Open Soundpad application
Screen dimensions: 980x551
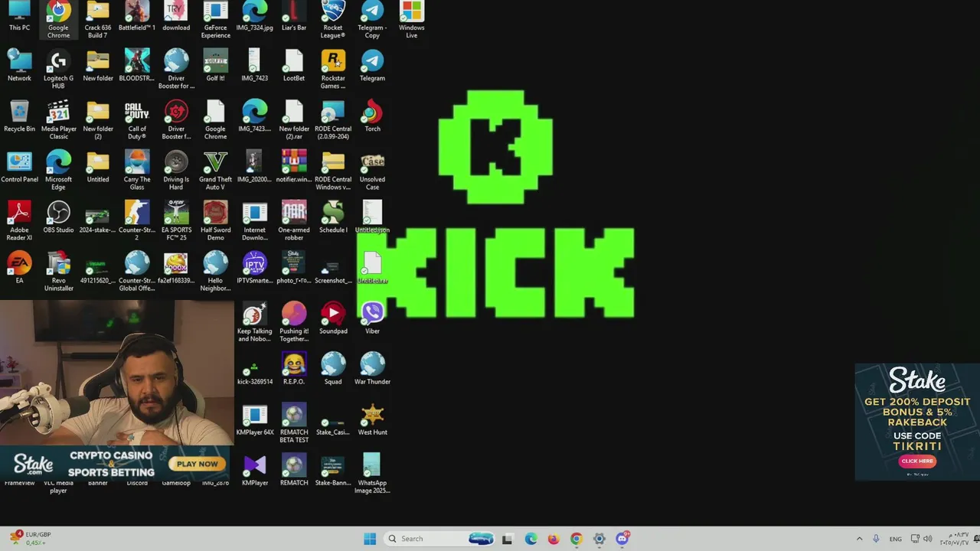coord(333,318)
